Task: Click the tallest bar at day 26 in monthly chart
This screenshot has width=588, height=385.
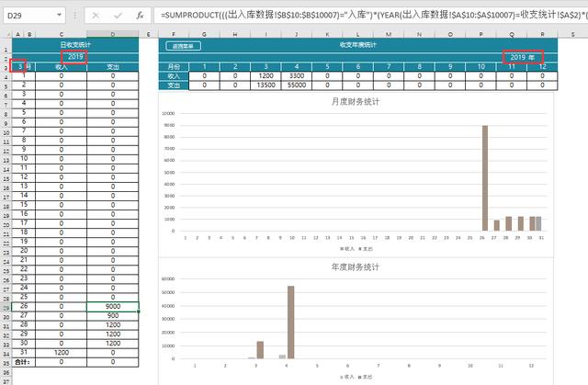Action: pyautogui.click(x=485, y=178)
